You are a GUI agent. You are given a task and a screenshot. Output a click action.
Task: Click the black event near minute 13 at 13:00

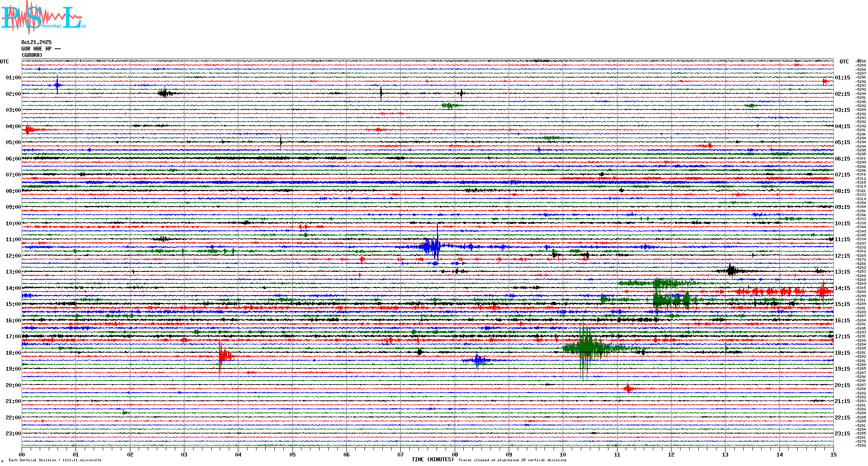tap(731, 271)
